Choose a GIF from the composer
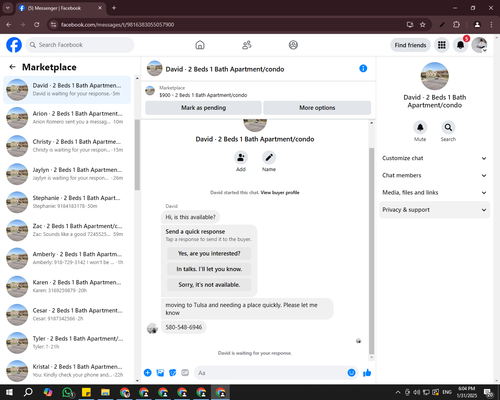This screenshot has height=400, width=500. pyautogui.click(x=185, y=373)
